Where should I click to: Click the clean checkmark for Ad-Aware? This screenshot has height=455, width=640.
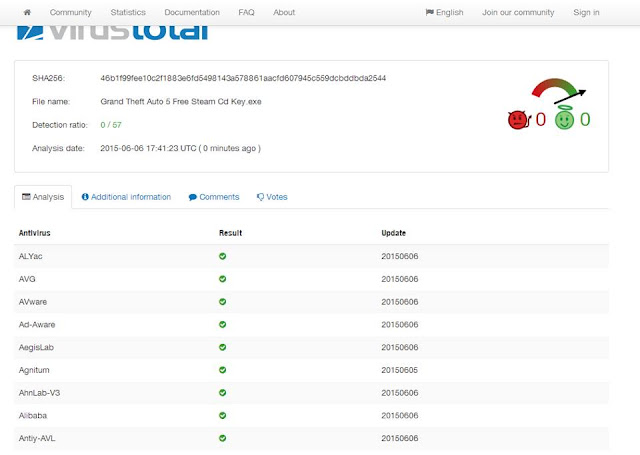click(222, 325)
